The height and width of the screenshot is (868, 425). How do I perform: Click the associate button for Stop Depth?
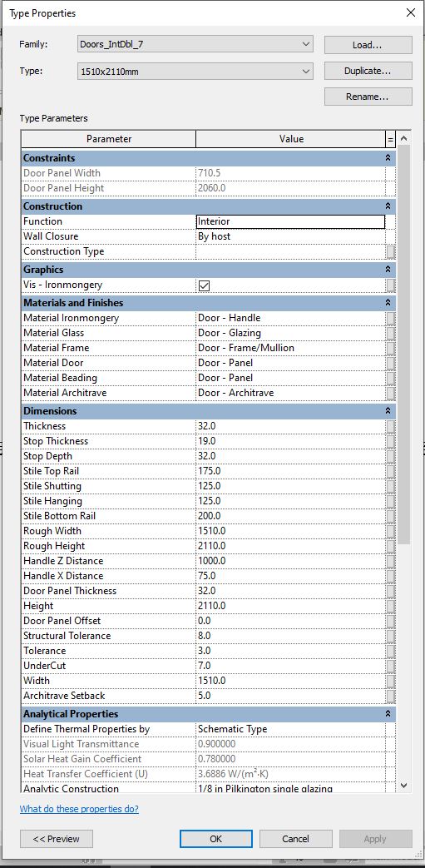tap(391, 456)
